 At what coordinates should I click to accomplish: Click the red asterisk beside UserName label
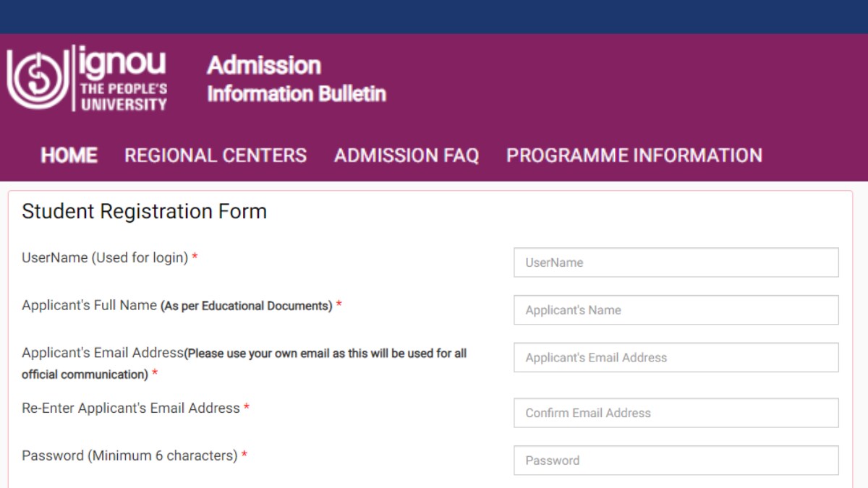pyautogui.click(x=196, y=257)
